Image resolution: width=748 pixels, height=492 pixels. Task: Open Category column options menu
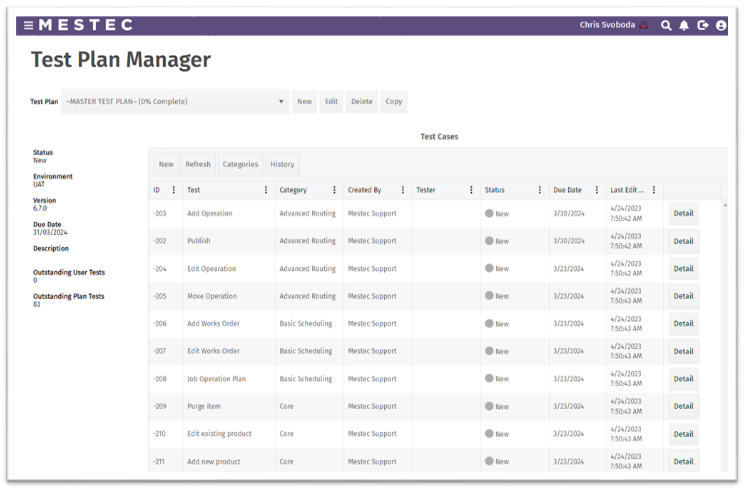coord(334,190)
